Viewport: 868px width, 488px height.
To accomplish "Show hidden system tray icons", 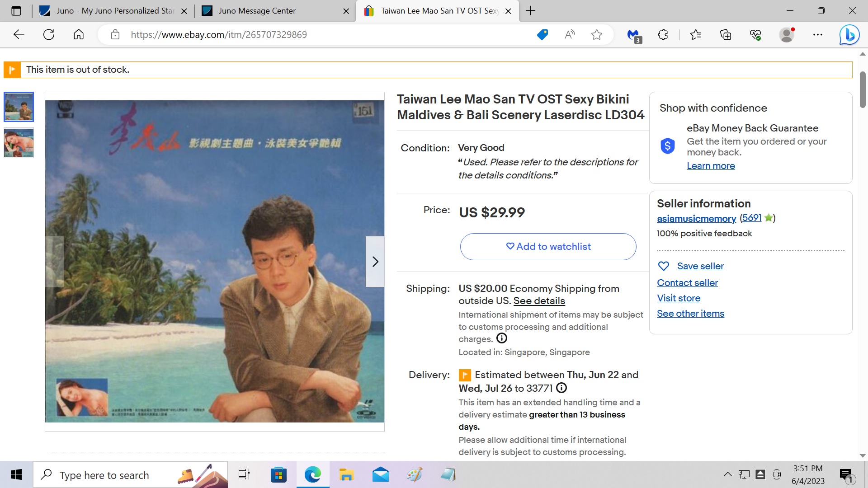I will pos(727,474).
